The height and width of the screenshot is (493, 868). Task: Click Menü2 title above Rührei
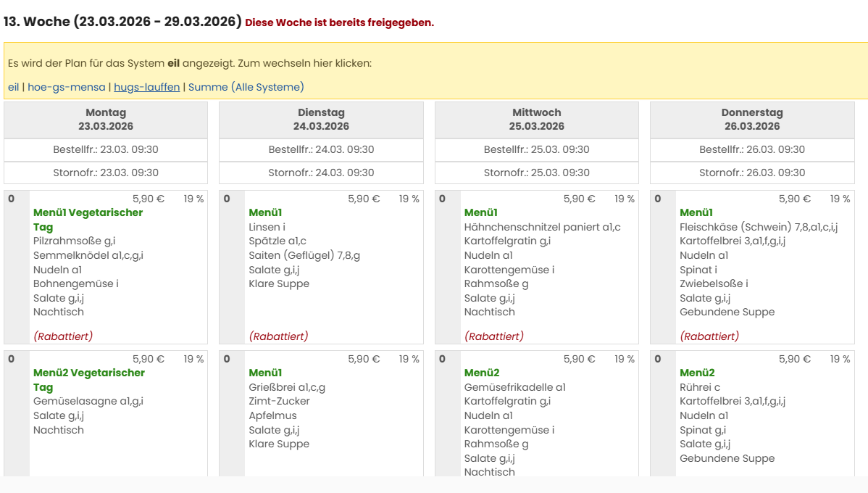pyautogui.click(x=697, y=373)
